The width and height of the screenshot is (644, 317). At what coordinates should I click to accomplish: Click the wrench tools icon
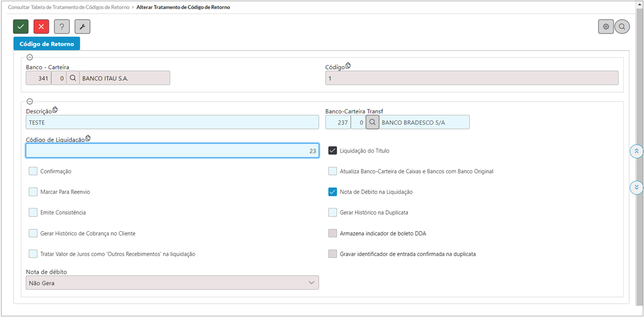tap(83, 27)
